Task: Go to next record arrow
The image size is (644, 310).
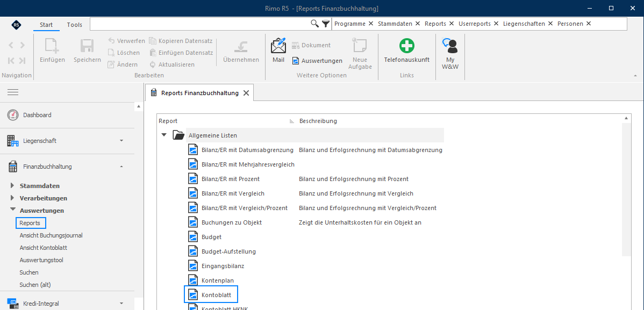Action: coord(23,45)
